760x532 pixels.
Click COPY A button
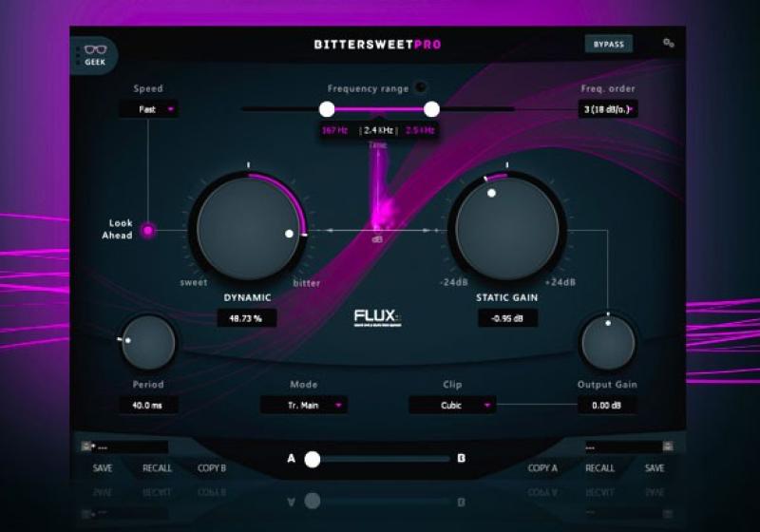[542, 468]
